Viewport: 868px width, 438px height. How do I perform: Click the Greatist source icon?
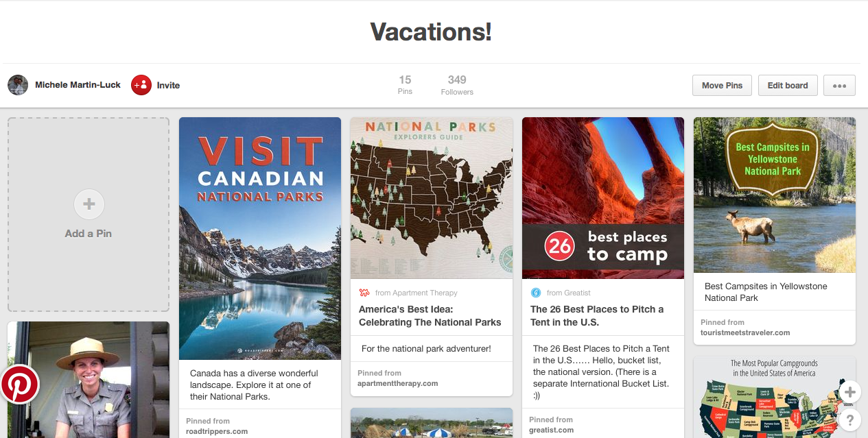click(x=536, y=293)
